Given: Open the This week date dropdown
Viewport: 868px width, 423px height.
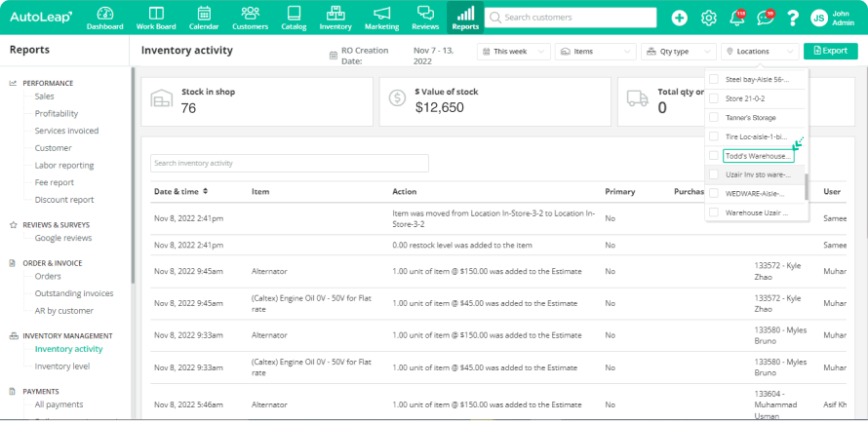Looking at the screenshot, I should click(515, 51).
